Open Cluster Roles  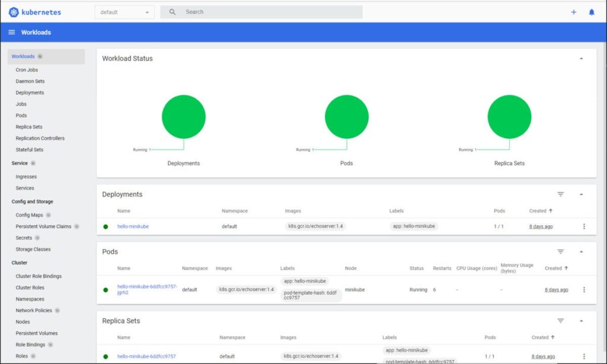coord(30,288)
